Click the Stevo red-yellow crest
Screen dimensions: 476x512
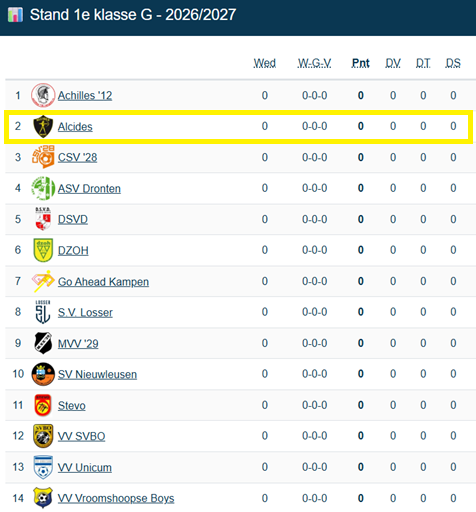pos(43,405)
